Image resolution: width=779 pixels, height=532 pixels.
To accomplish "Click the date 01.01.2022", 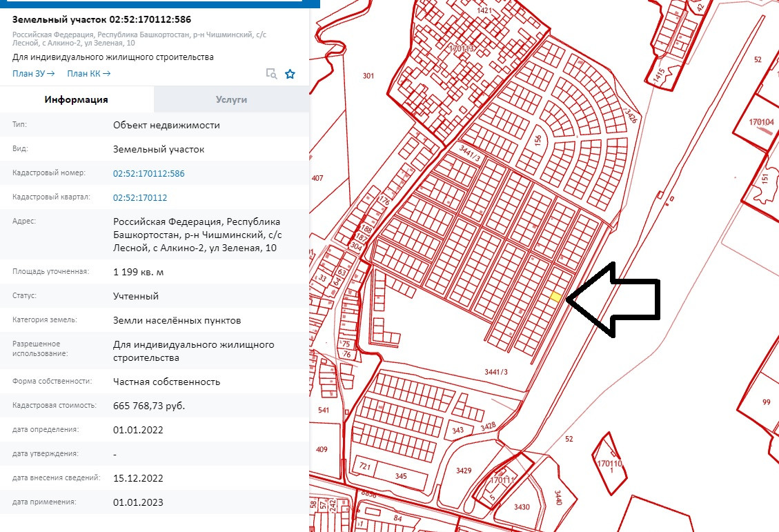I will click(138, 430).
